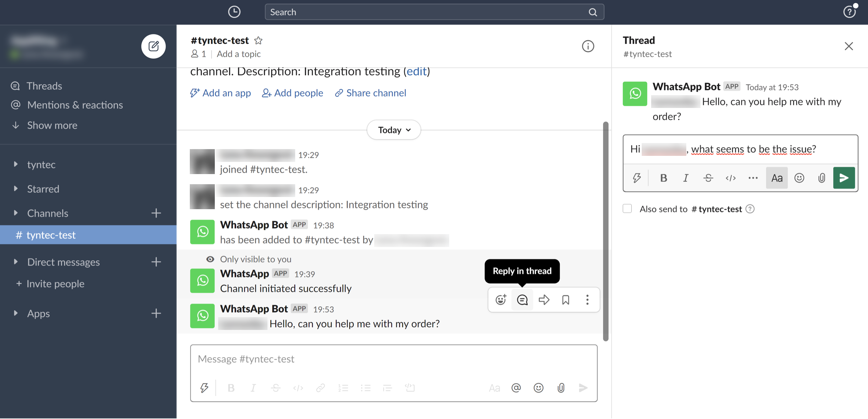The image size is (868, 419).
Task: Click blockquote in channel message toolbar
Action: coord(387,388)
